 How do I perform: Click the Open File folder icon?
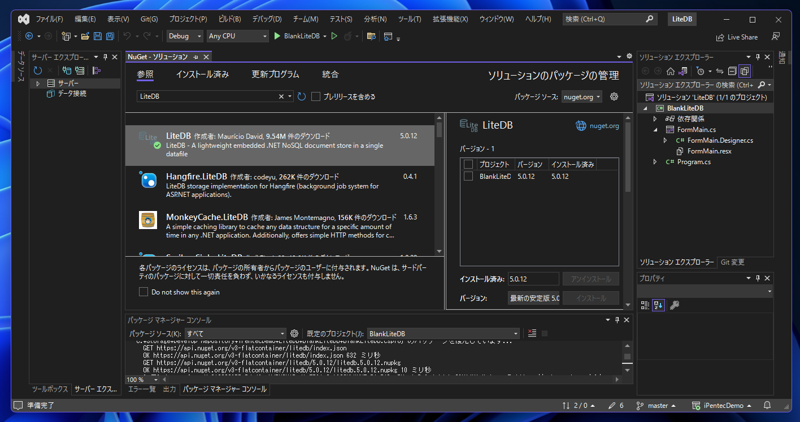click(x=85, y=36)
